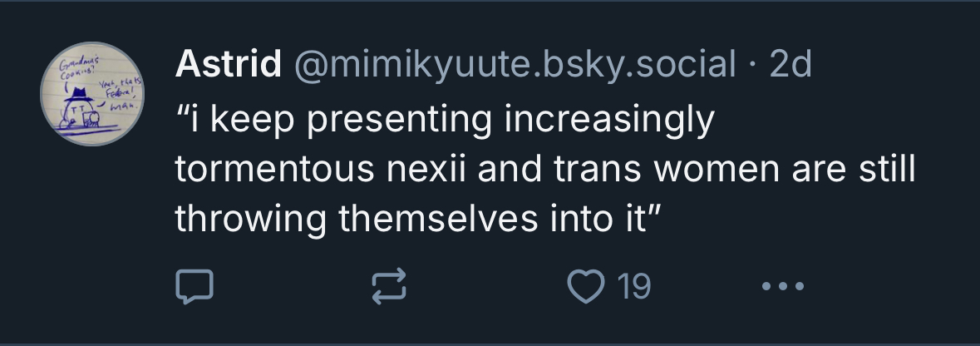Select the fedora doodle profile image

(92, 94)
